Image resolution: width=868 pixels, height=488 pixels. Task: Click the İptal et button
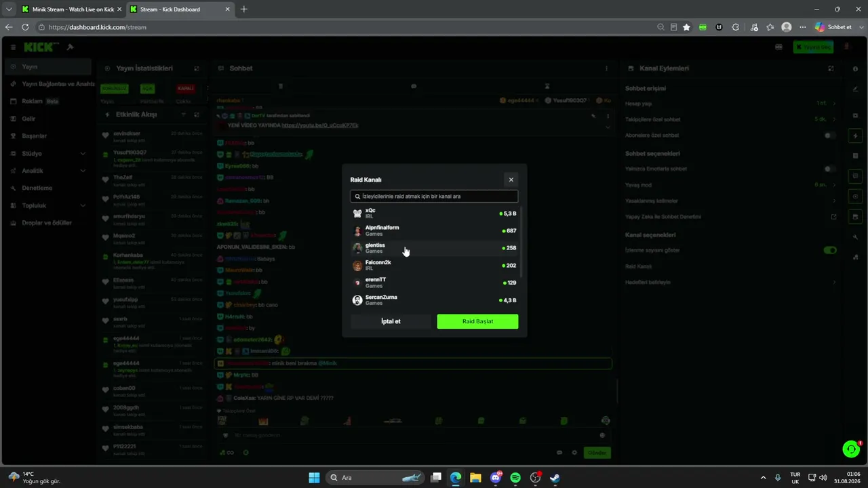click(x=391, y=321)
